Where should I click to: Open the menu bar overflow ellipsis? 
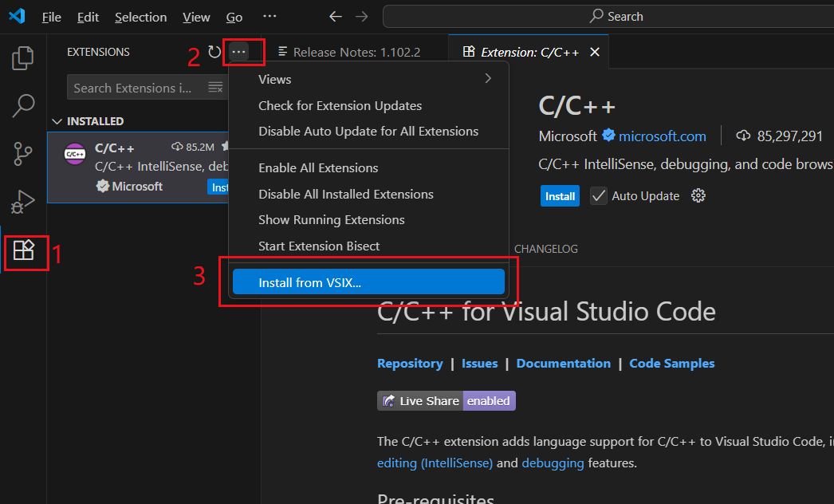point(269,17)
